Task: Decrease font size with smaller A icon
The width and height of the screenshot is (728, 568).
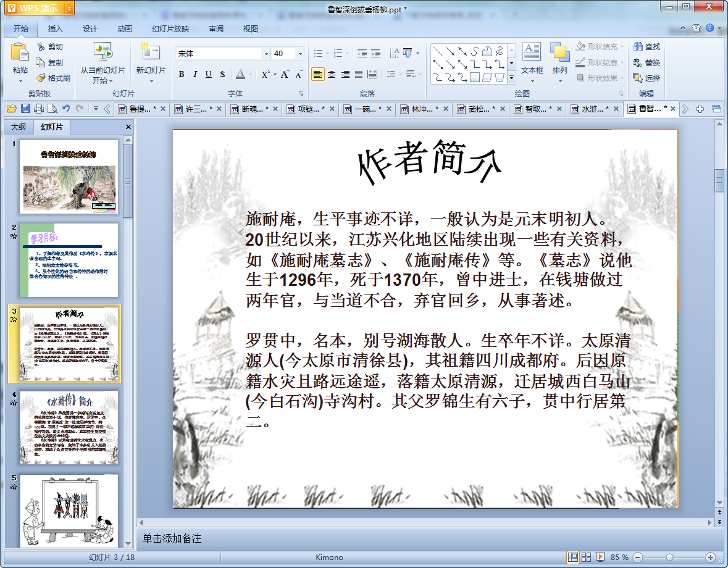Action: [x=298, y=74]
